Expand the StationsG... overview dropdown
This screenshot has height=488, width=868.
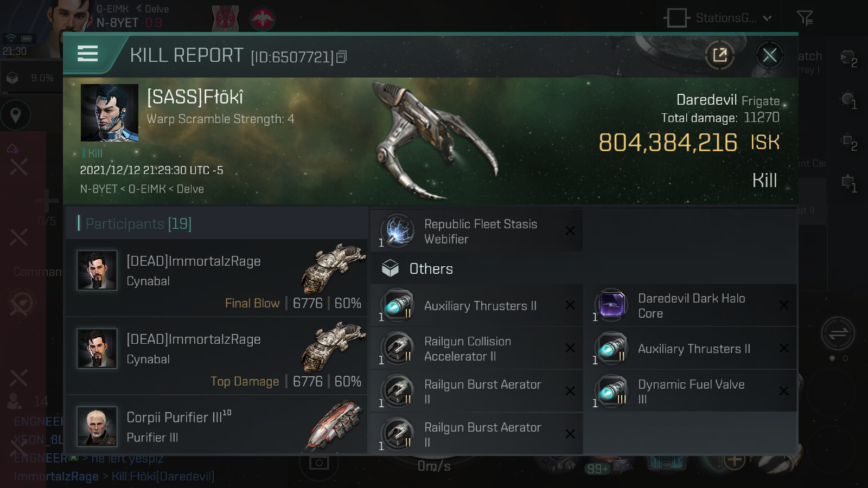(719, 18)
